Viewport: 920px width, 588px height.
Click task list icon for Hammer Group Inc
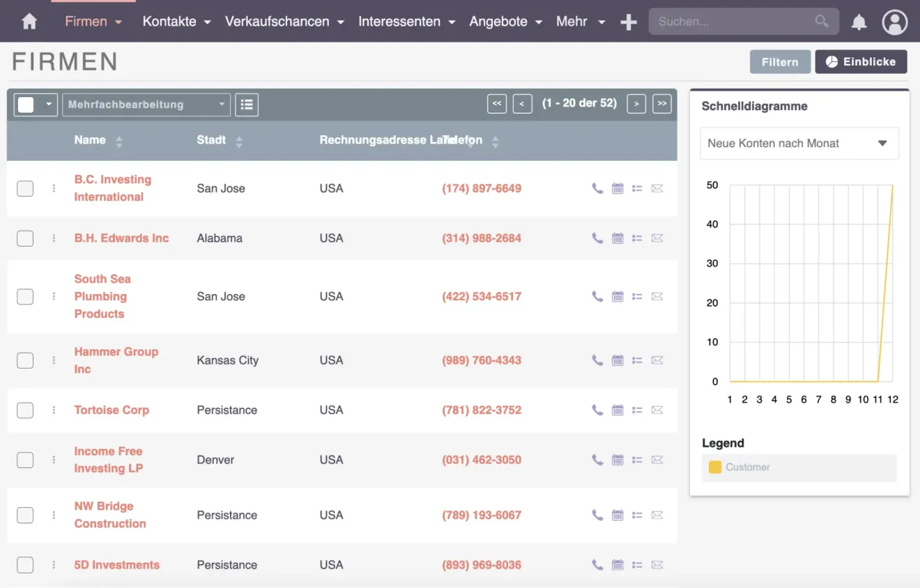coord(637,360)
